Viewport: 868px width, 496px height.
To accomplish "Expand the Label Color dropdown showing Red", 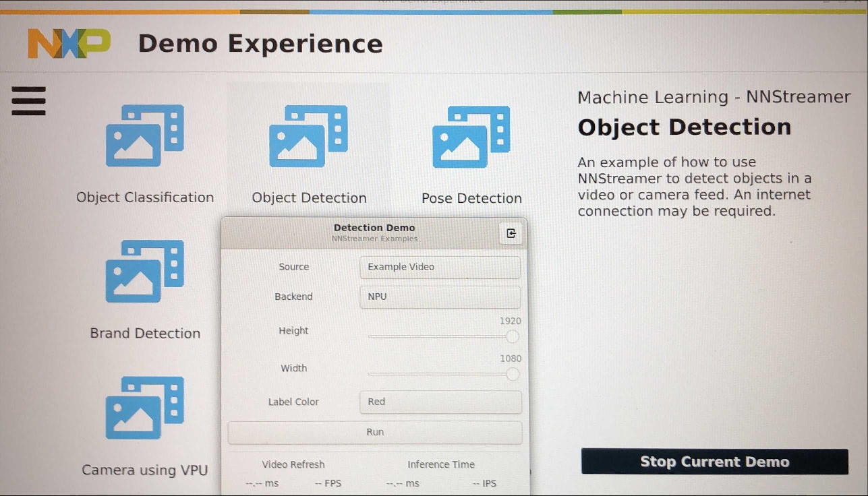I will click(x=440, y=402).
